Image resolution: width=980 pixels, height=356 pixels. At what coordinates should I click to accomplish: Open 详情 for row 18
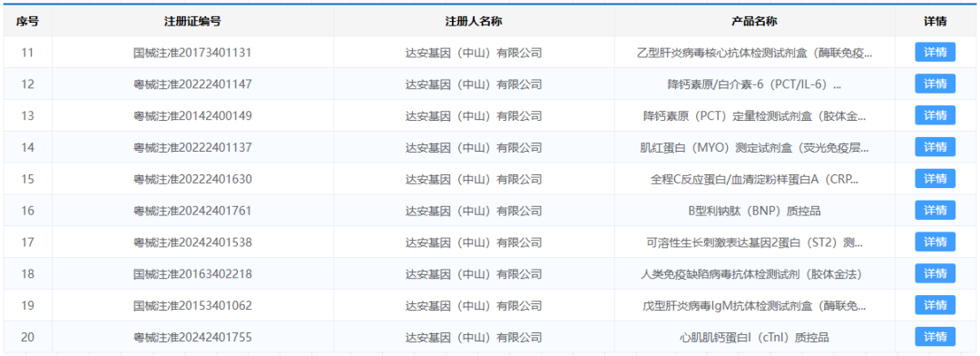tap(935, 273)
